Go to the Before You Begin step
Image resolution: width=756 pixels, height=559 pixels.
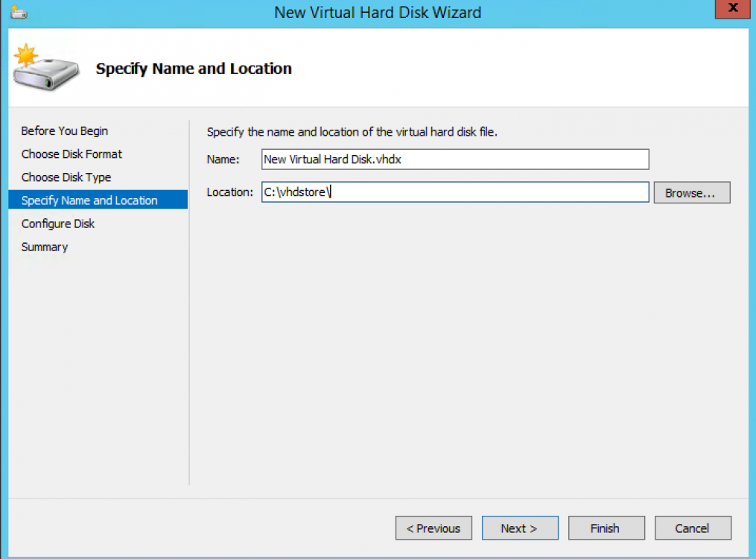(x=65, y=131)
